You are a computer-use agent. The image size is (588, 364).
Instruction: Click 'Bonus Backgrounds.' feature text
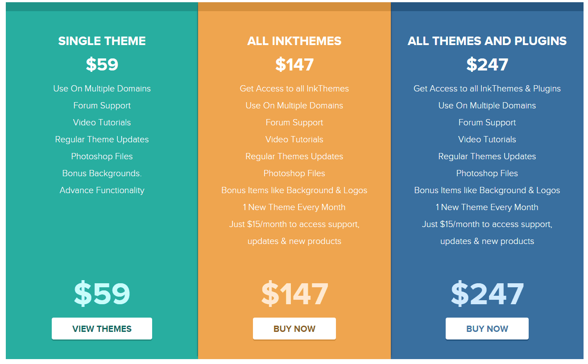pyautogui.click(x=102, y=174)
